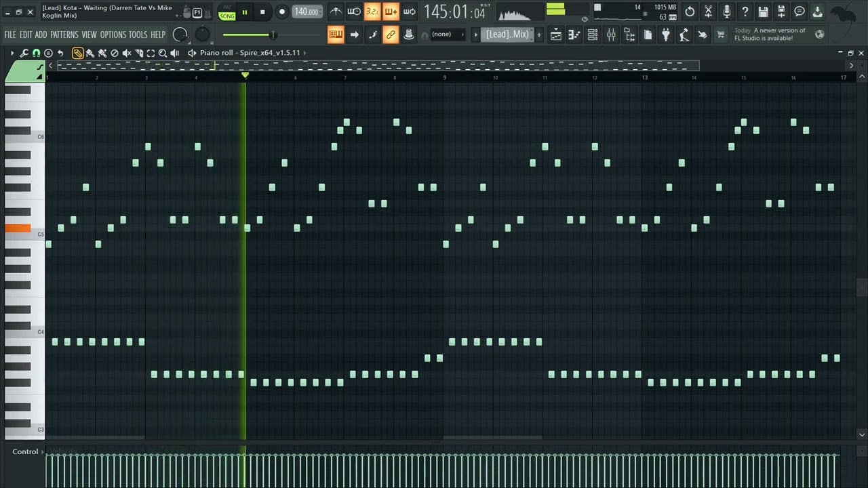Open the Mixer view
Image resolution: width=868 pixels, height=488 pixels.
[x=611, y=35]
